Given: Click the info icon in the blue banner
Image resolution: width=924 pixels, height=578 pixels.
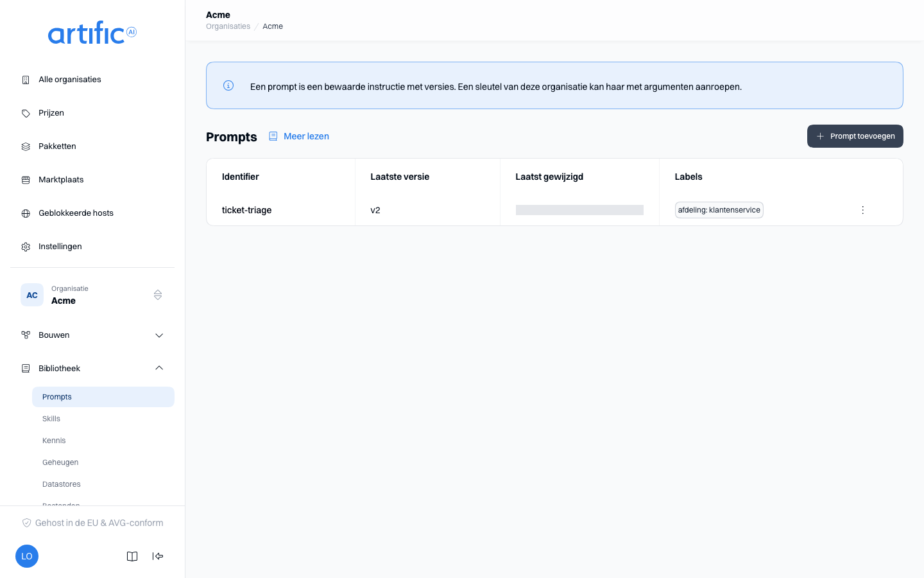Looking at the screenshot, I should point(228,85).
